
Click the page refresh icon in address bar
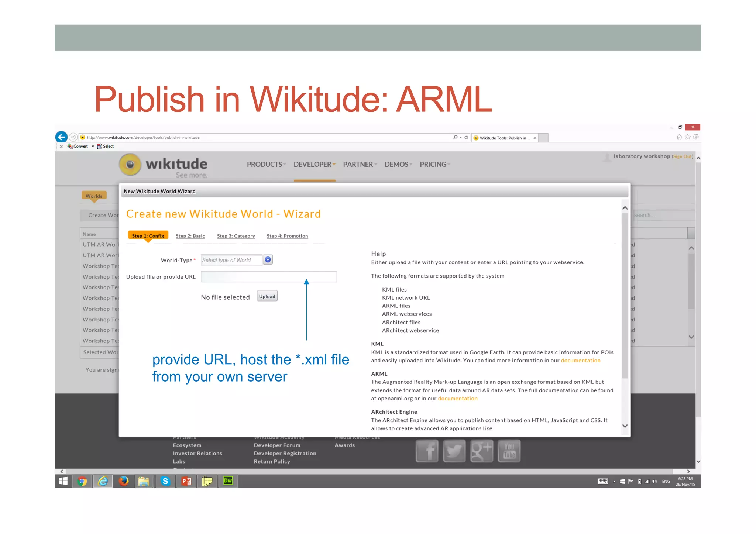(x=466, y=137)
